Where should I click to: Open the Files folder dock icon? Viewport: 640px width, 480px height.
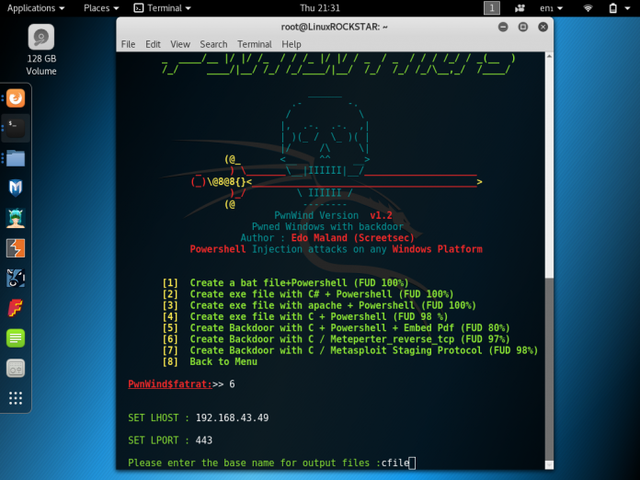[16, 158]
